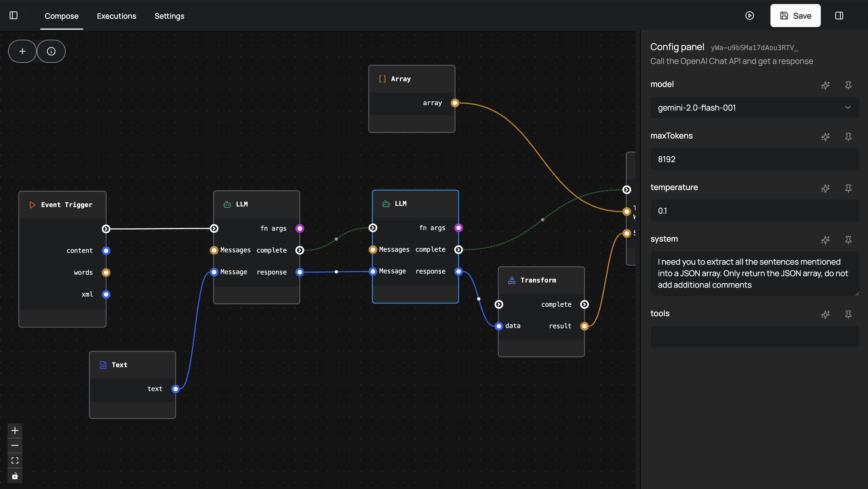Run the workflow using the play icon
The image size is (868, 489).
pos(750,16)
